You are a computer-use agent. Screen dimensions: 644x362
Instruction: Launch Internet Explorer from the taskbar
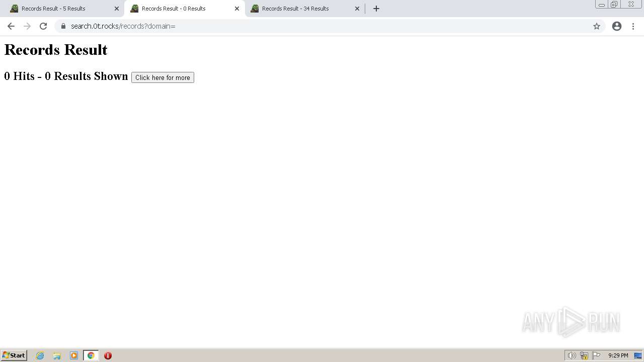click(x=40, y=355)
